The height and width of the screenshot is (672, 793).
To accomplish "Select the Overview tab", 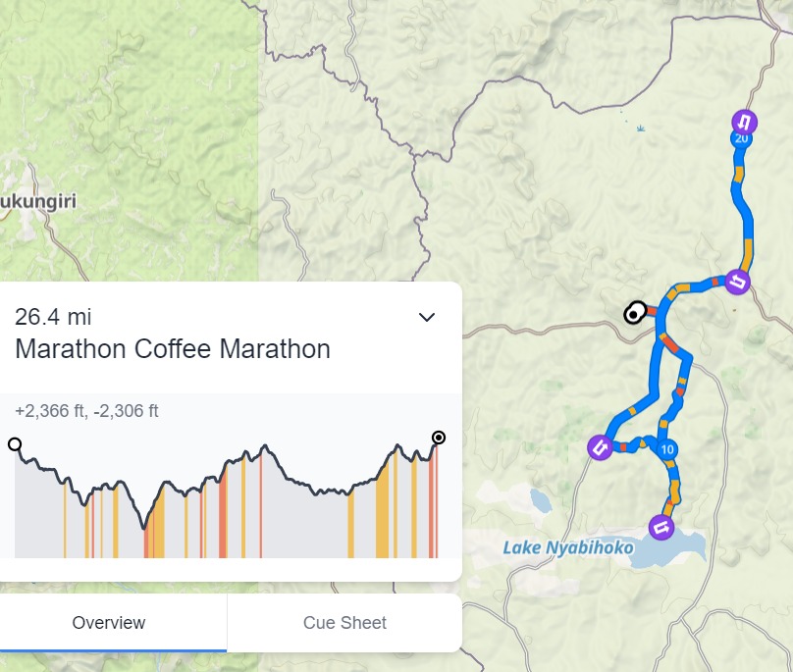I will tap(109, 623).
